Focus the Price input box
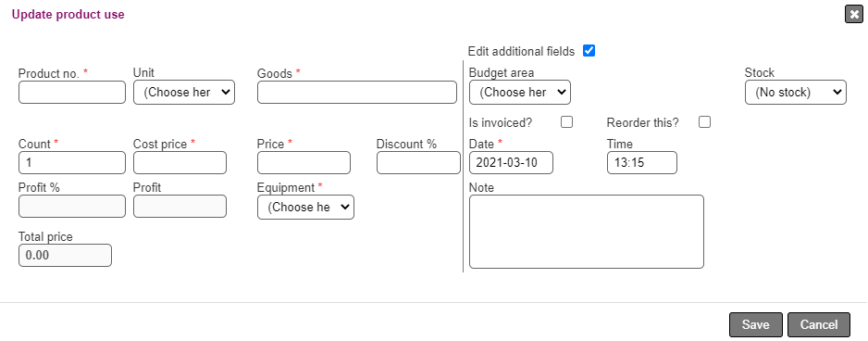868x341 pixels. pos(304,162)
